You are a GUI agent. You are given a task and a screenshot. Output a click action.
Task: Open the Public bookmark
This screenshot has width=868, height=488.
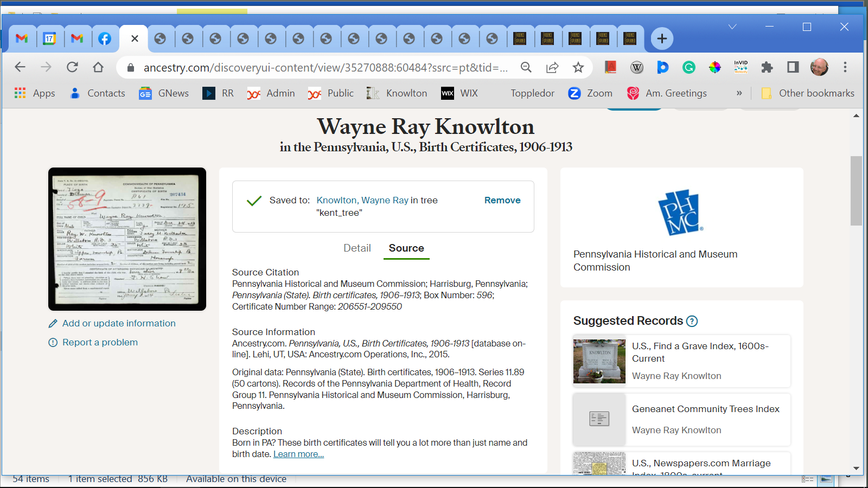click(x=331, y=93)
